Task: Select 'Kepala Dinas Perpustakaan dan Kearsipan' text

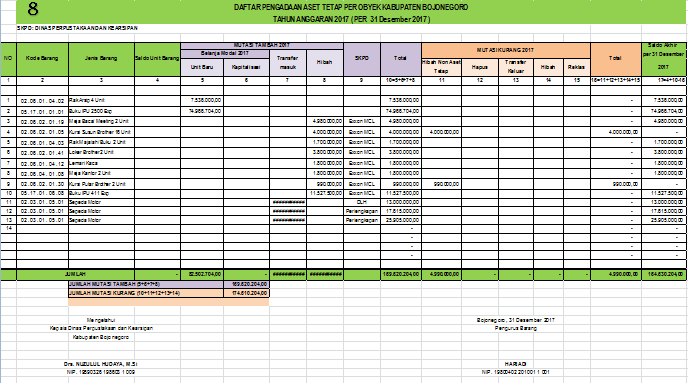Action: pos(101,328)
